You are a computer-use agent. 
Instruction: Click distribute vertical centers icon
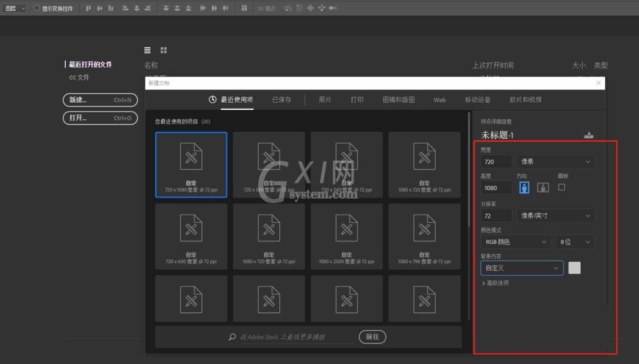click(177, 8)
